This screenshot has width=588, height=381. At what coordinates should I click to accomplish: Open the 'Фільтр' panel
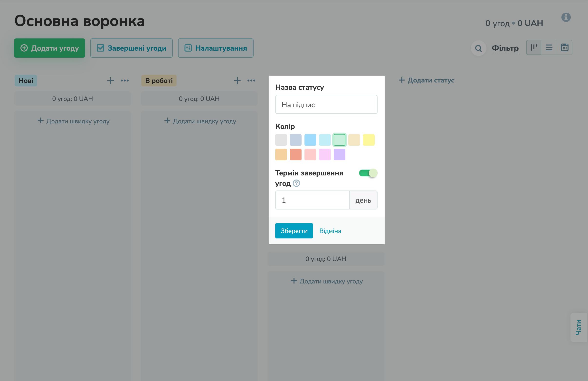(505, 48)
